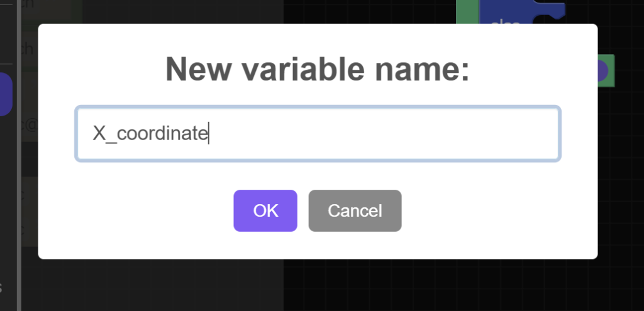Click the puzzle notch of the blue block
The width and height of the screenshot is (644, 311).
552,11
